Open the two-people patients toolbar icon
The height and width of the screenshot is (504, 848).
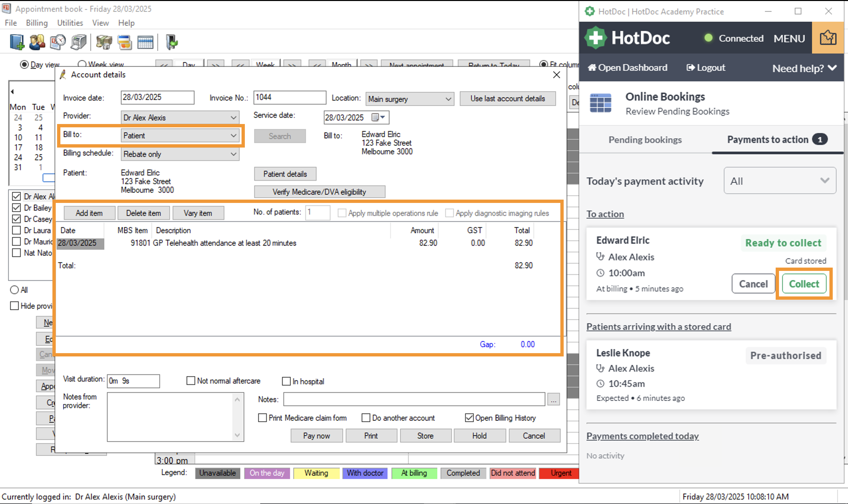(37, 42)
